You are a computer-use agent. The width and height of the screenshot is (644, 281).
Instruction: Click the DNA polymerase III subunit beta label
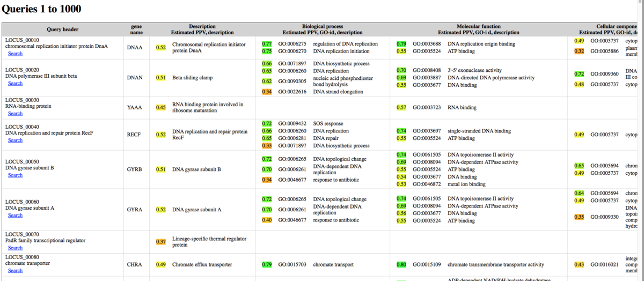(x=41, y=76)
